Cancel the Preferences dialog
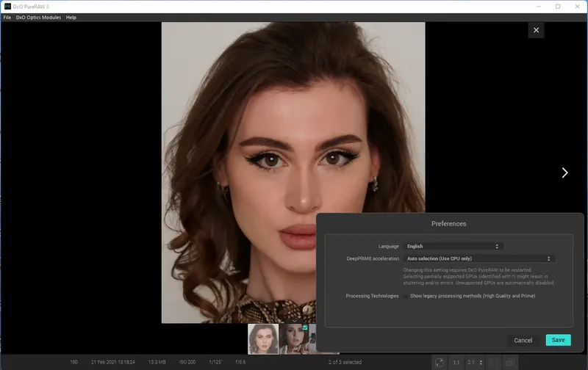Viewport: 588px width, 370px height. click(523, 340)
